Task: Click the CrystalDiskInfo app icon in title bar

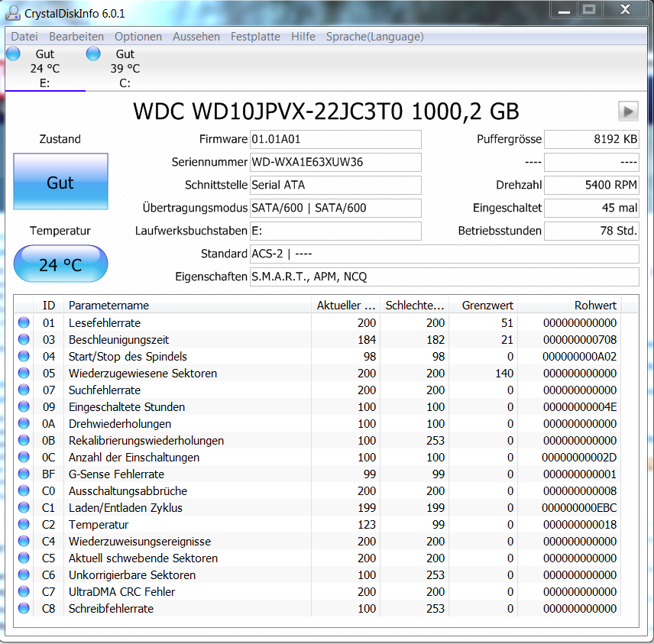Action: pyautogui.click(x=12, y=12)
